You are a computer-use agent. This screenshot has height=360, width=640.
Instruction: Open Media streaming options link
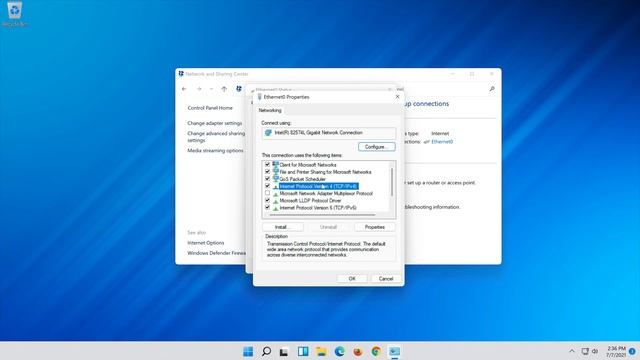tap(215, 151)
